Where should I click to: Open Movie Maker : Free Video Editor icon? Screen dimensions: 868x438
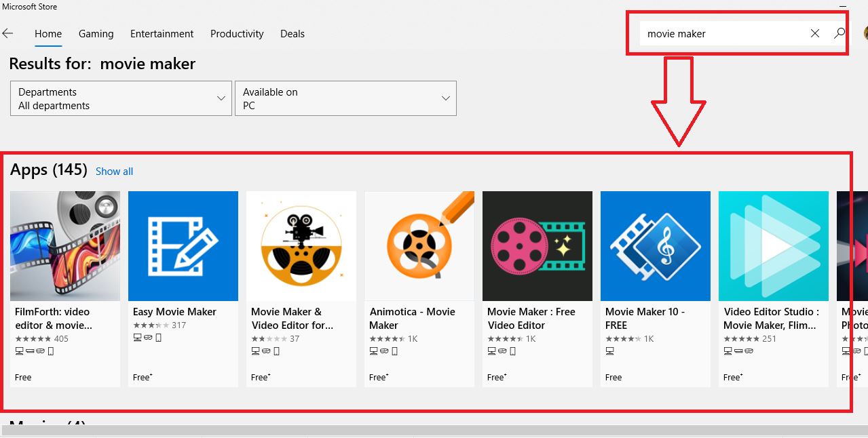[x=537, y=246]
